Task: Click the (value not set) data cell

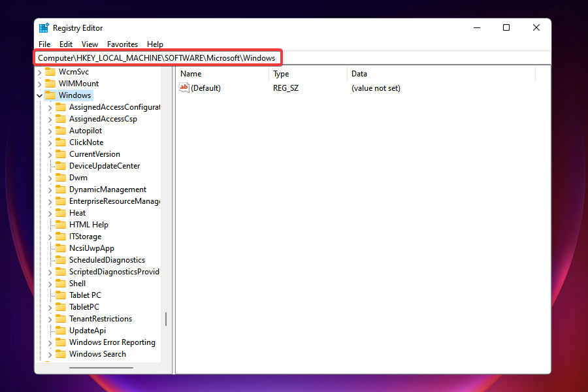Action: (x=376, y=88)
